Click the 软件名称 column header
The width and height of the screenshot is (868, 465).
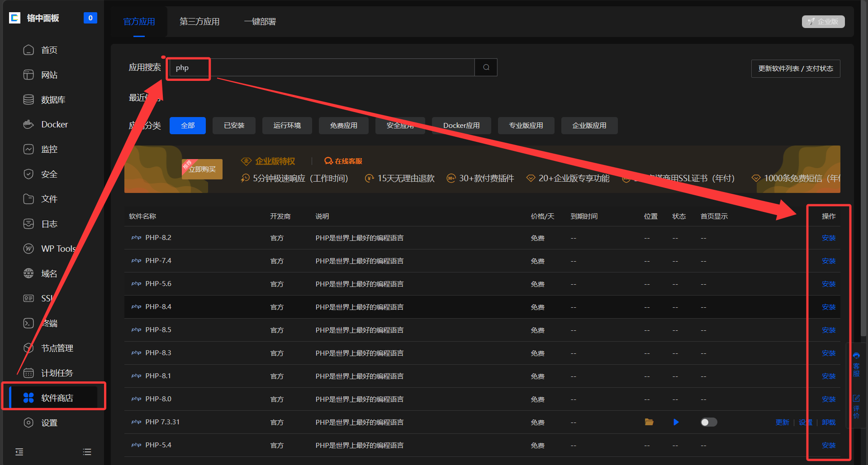(142, 216)
